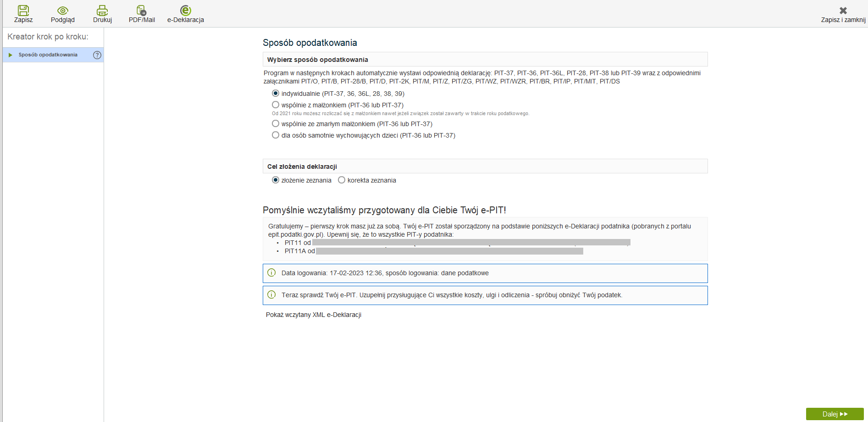Click Pokaż wczytany XML e-Deklaracji link

[314, 315]
